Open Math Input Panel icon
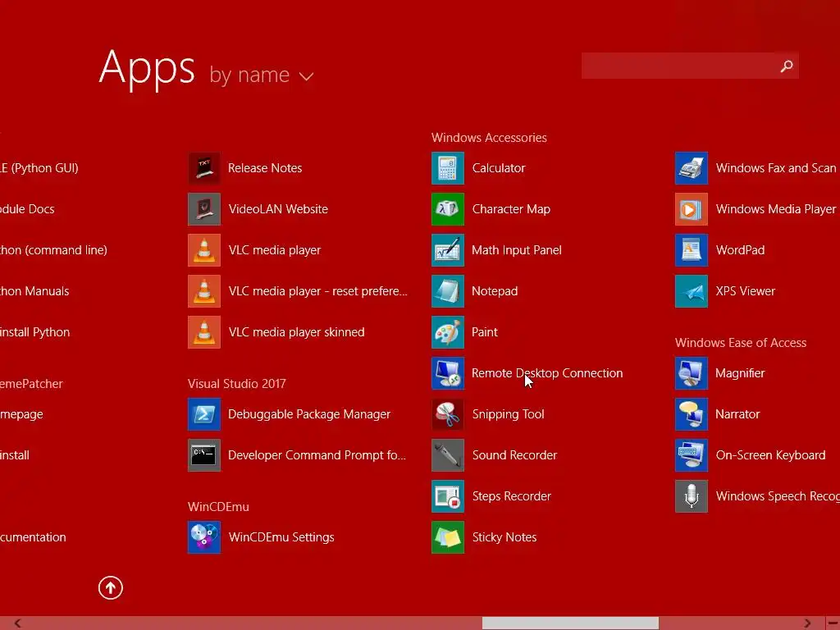 click(448, 250)
